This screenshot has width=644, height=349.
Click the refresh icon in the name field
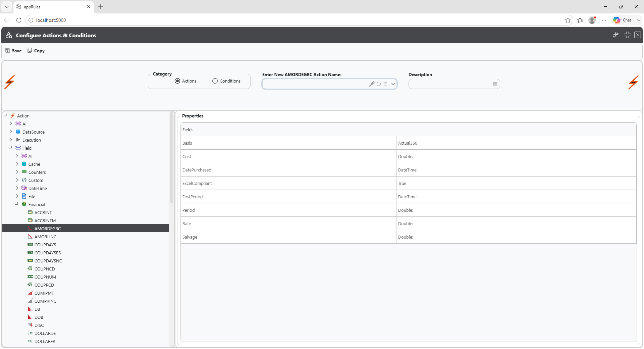pyautogui.click(x=379, y=84)
